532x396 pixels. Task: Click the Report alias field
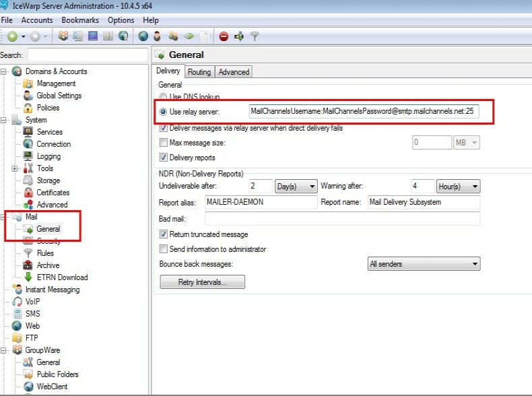click(x=261, y=202)
